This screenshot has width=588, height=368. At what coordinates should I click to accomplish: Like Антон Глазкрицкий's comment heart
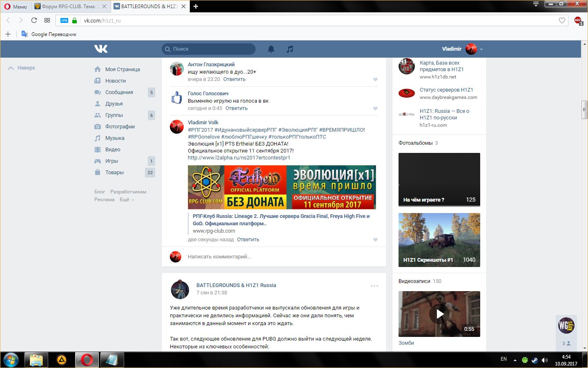[x=375, y=80]
